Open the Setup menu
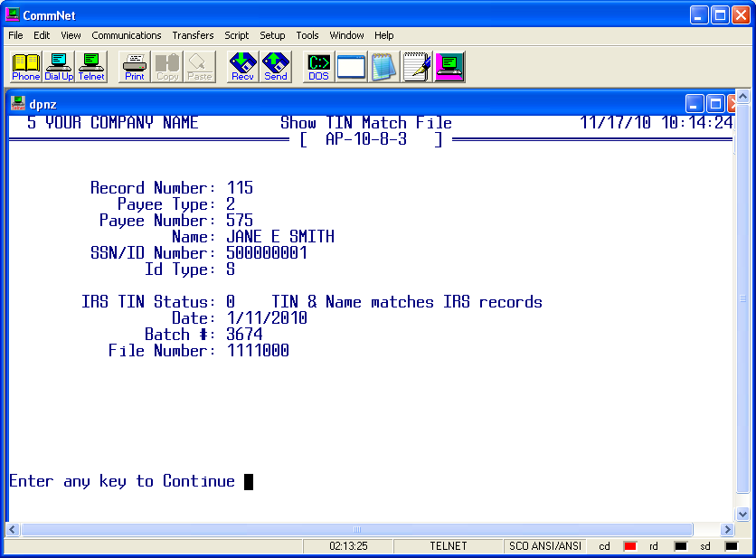 [x=272, y=35]
